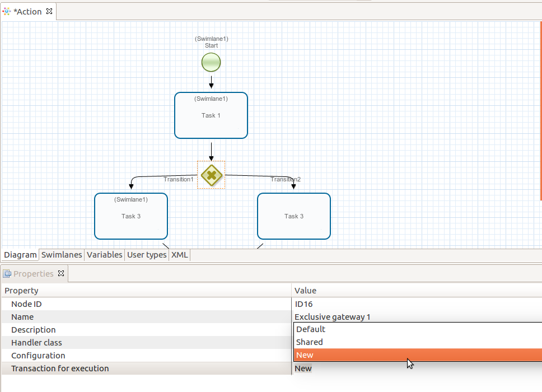
Task: Click the dotted selection border around the gateway
Action: 211,162
